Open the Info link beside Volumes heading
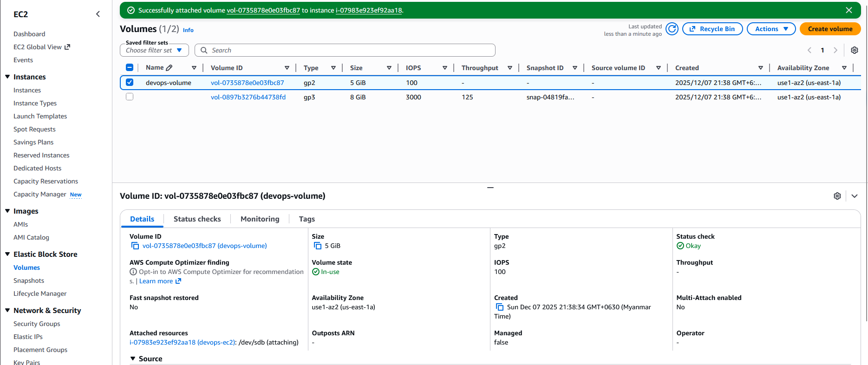The height and width of the screenshot is (365, 868). (x=188, y=30)
